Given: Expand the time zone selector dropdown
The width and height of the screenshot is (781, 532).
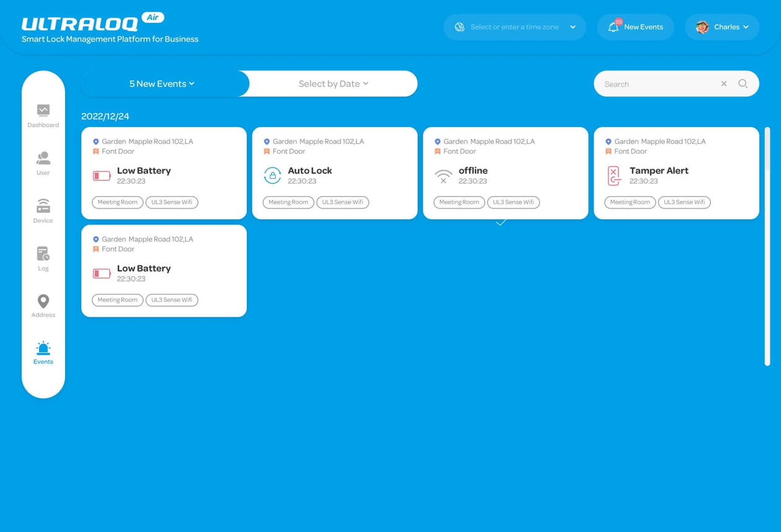Looking at the screenshot, I should click(572, 27).
